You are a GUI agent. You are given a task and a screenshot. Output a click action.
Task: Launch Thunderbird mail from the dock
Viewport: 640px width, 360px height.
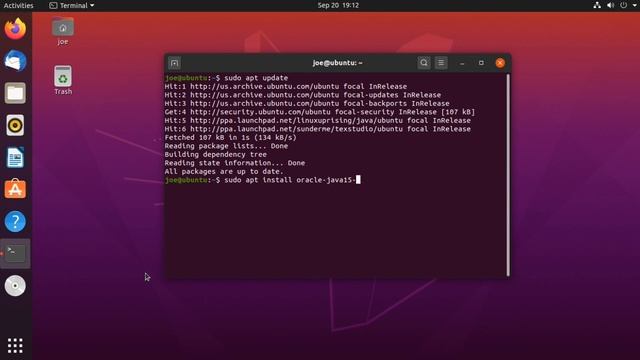[15, 60]
